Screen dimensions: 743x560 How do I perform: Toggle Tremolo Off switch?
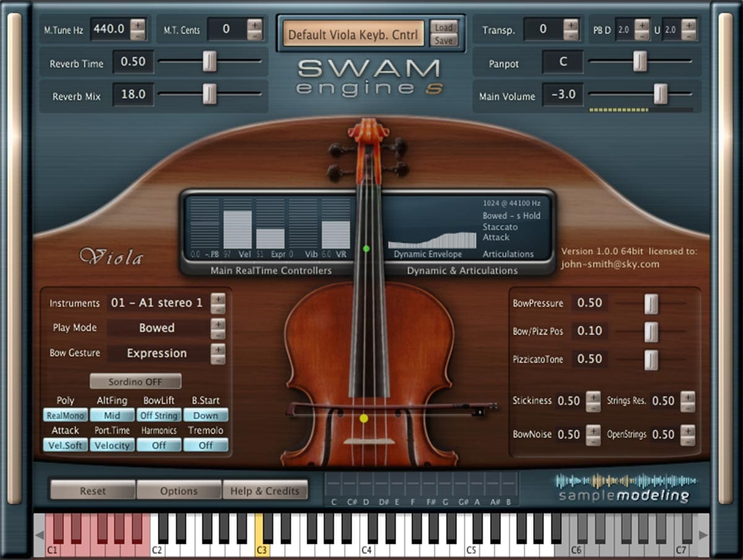(206, 445)
